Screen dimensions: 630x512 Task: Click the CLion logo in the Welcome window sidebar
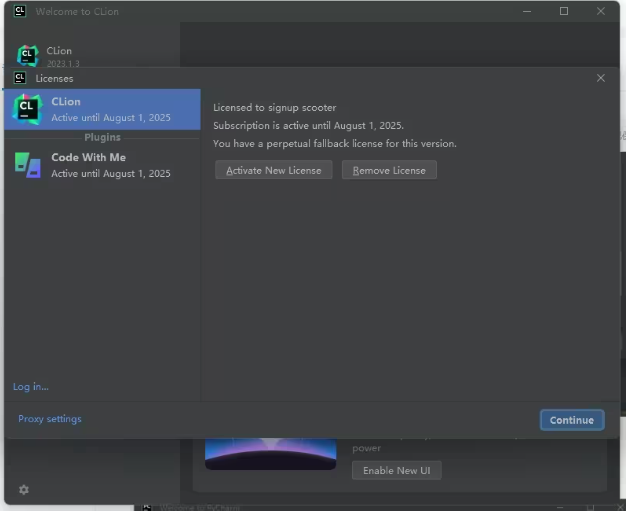(x=28, y=55)
